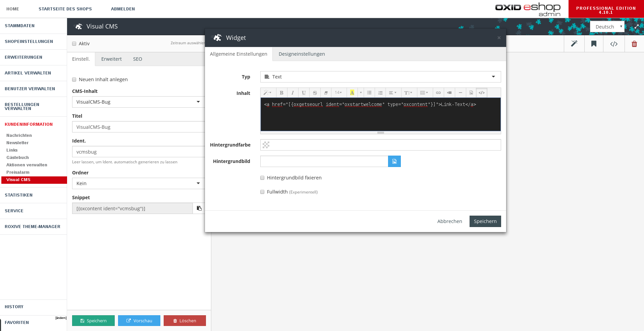The image size is (644, 331).
Task: Open the Typ dropdown showing Text
Action: 380,77
